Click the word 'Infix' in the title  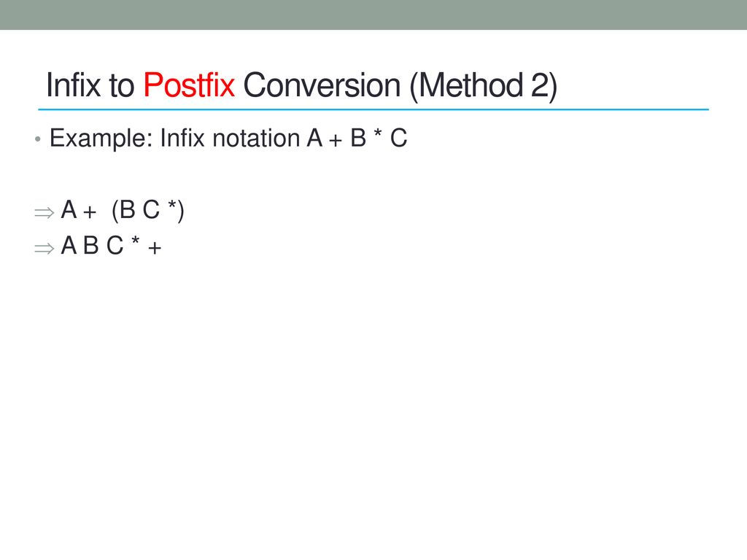74,85
